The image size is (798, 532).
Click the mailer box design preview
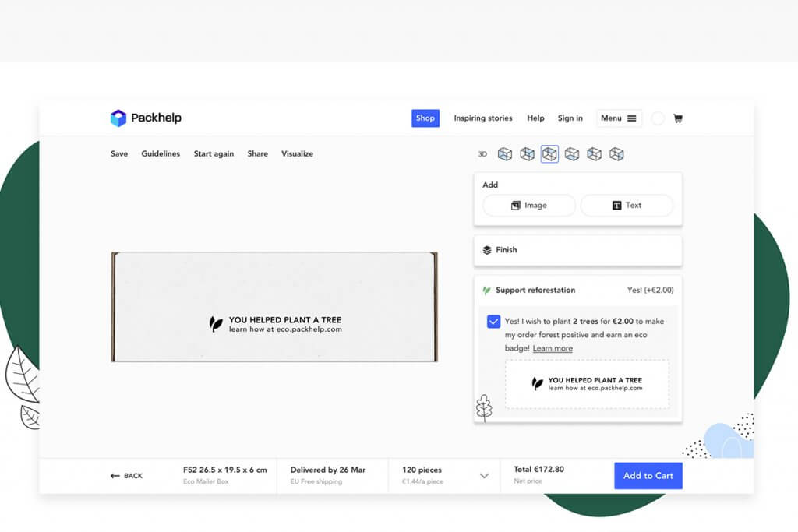coord(274,307)
